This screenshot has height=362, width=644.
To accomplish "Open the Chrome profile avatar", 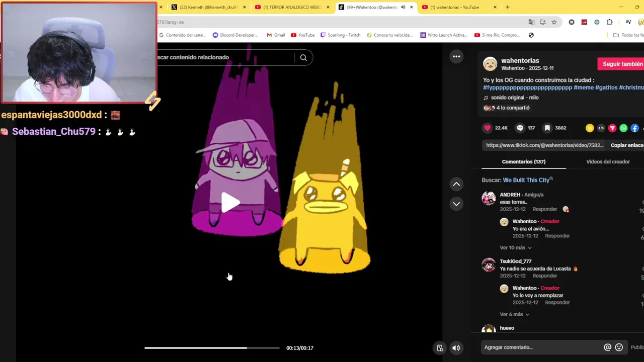I will pos(641,22).
